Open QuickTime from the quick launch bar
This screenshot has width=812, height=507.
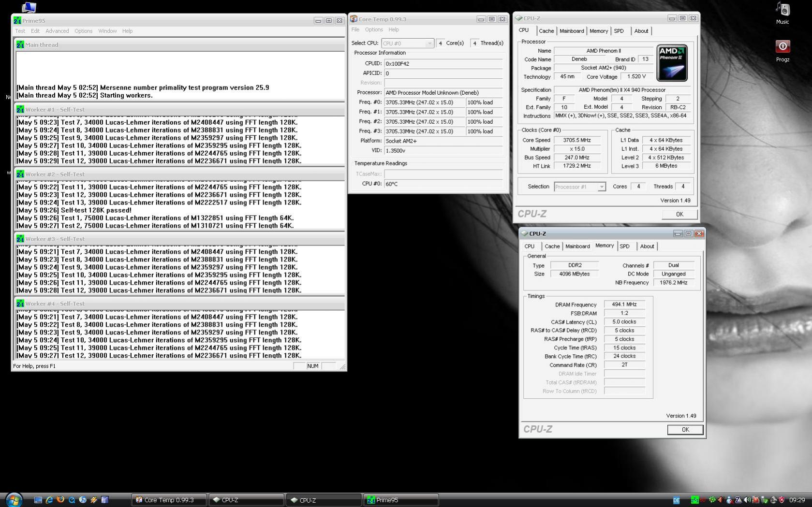pyautogui.click(x=72, y=500)
